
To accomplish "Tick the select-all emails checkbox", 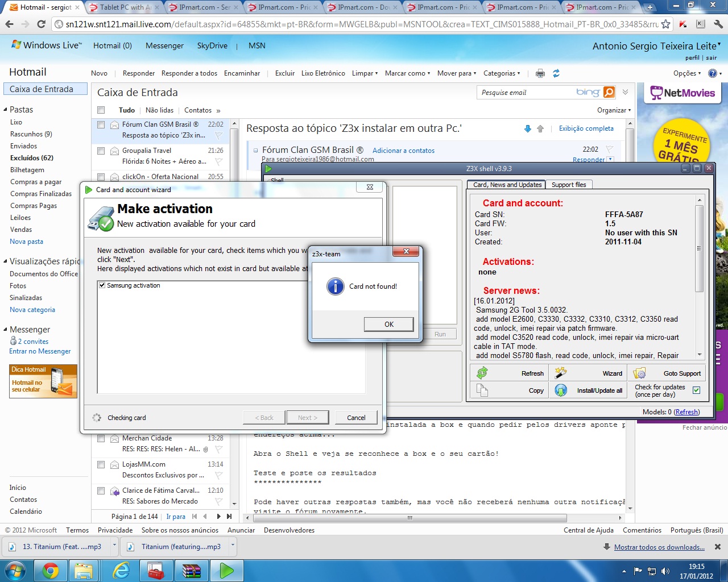I will point(101,110).
